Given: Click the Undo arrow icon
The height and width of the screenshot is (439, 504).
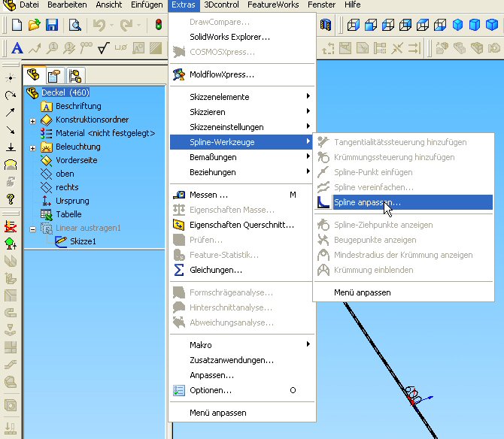Looking at the screenshot, I should pyautogui.click(x=99, y=25).
